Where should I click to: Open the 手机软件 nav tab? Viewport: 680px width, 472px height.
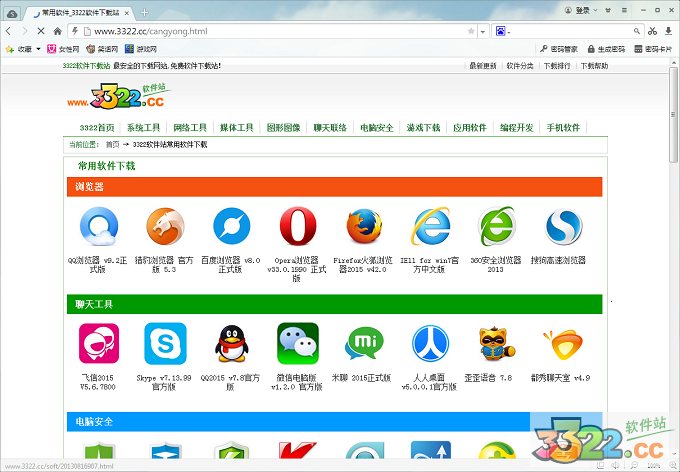[x=563, y=128]
